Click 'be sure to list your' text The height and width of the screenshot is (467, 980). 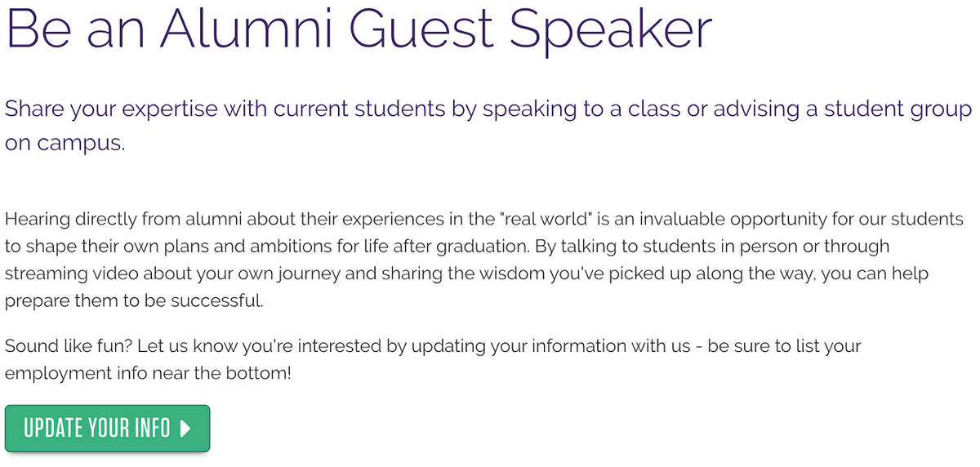(784, 346)
